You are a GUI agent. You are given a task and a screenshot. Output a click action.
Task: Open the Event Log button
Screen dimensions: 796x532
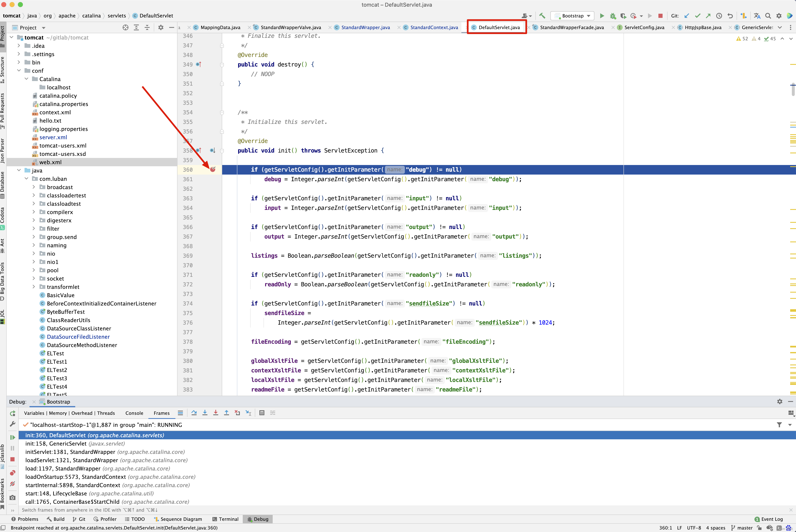[769, 519]
